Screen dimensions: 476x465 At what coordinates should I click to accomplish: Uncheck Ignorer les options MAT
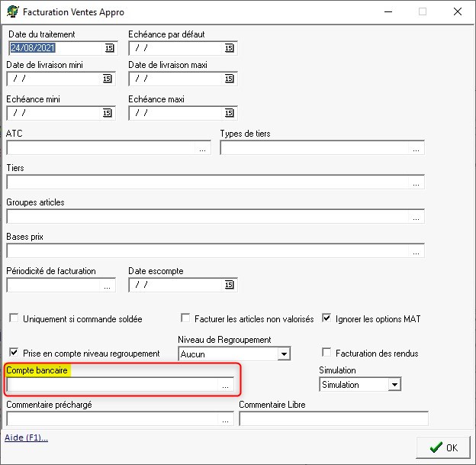[327, 318]
